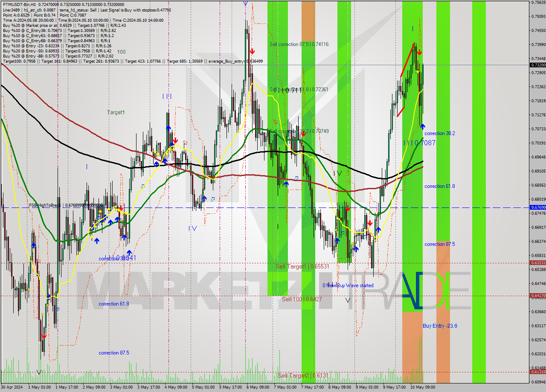Click the red 0.65531 price tag on the axis
This screenshot has height=392, width=546.
pyautogui.click(x=537, y=262)
